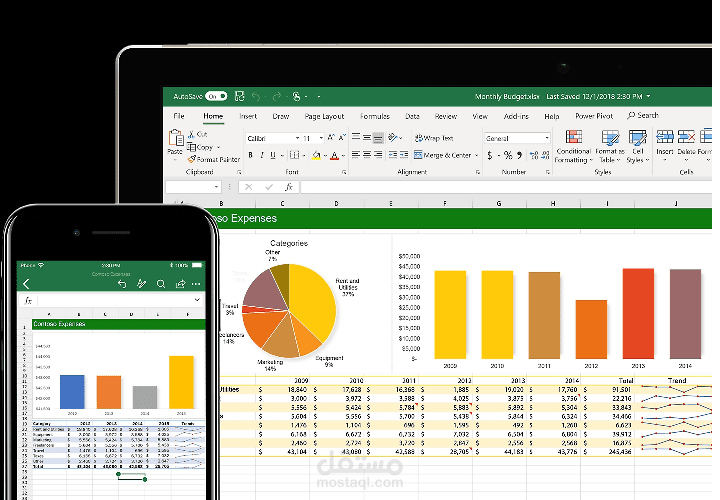Tap the back arrow in phone Excel

tap(26, 284)
